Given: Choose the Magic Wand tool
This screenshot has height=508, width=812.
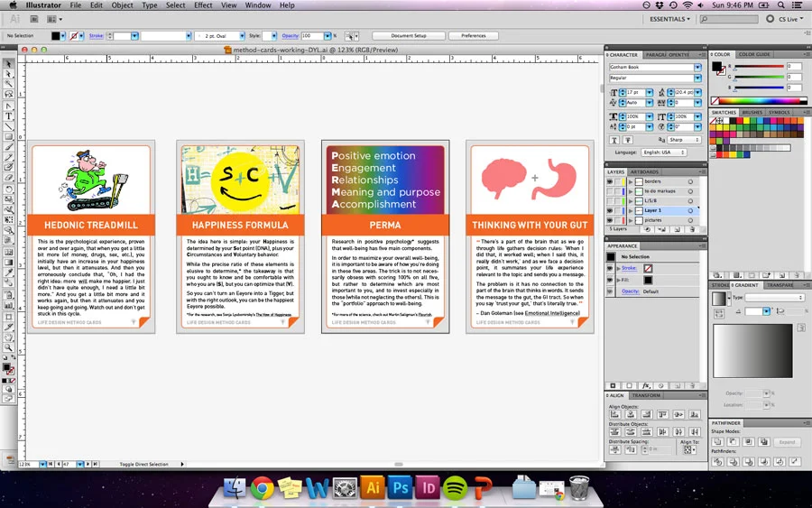Looking at the screenshot, I should point(8,84).
